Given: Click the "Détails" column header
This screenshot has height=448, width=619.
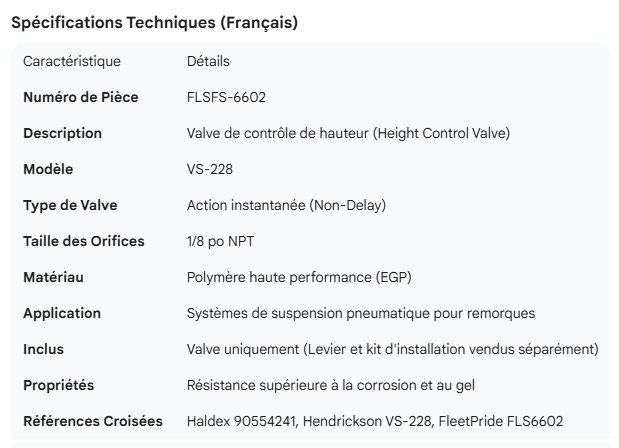Looking at the screenshot, I should click(x=208, y=61).
